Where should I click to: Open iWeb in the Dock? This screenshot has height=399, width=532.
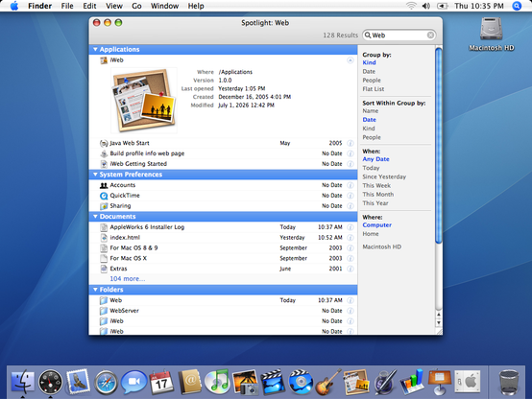tap(356, 382)
